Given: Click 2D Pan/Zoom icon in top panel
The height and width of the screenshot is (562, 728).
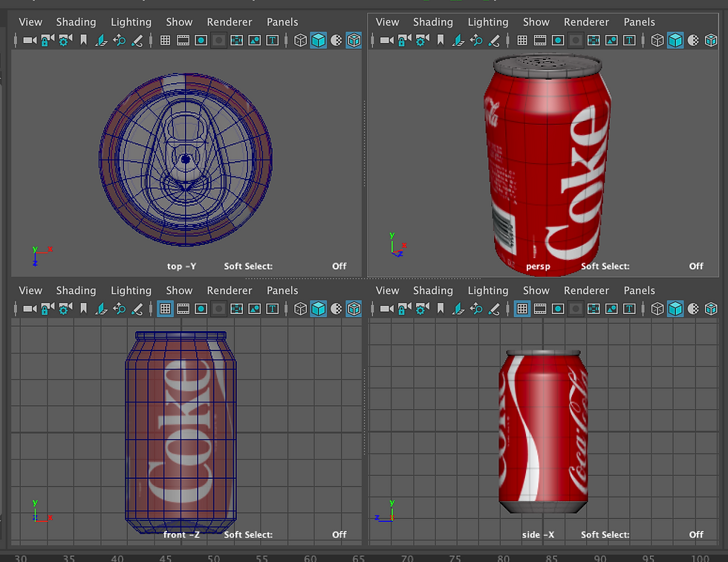Looking at the screenshot, I should click(120, 40).
